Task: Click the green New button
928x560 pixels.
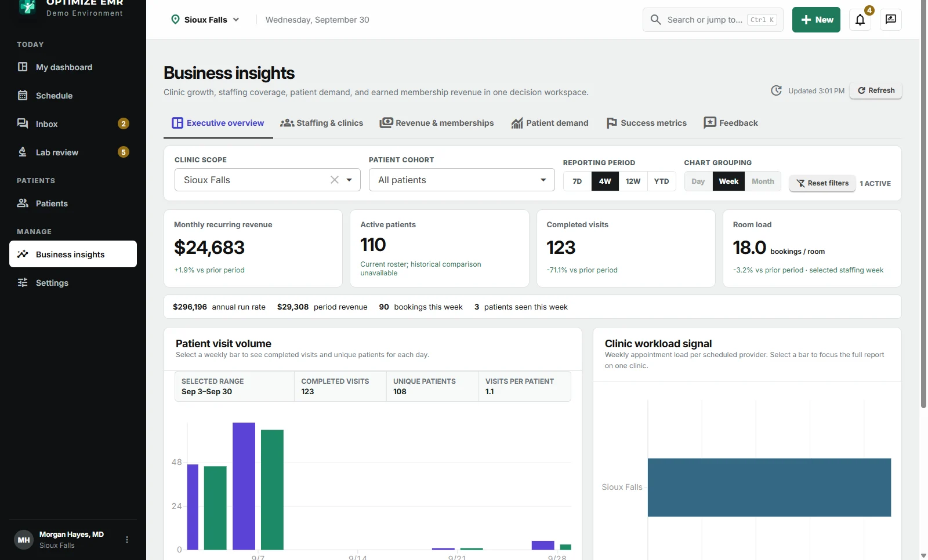Action: (x=816, y=20)
